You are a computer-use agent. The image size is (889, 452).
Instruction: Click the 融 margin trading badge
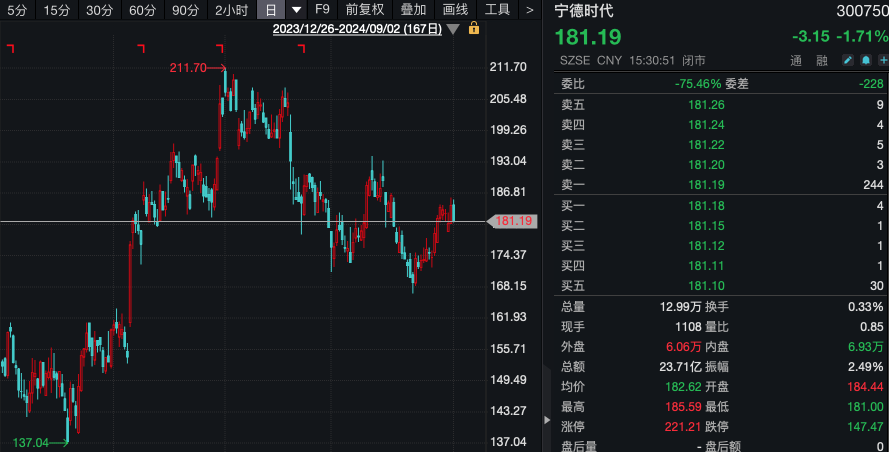coord(822,61)
